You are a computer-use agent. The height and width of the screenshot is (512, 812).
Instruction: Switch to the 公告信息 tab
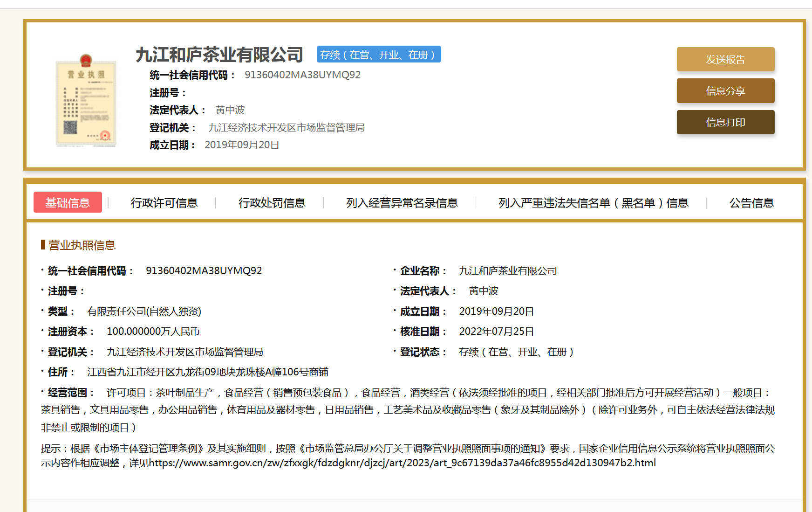(x=751, y=203)
